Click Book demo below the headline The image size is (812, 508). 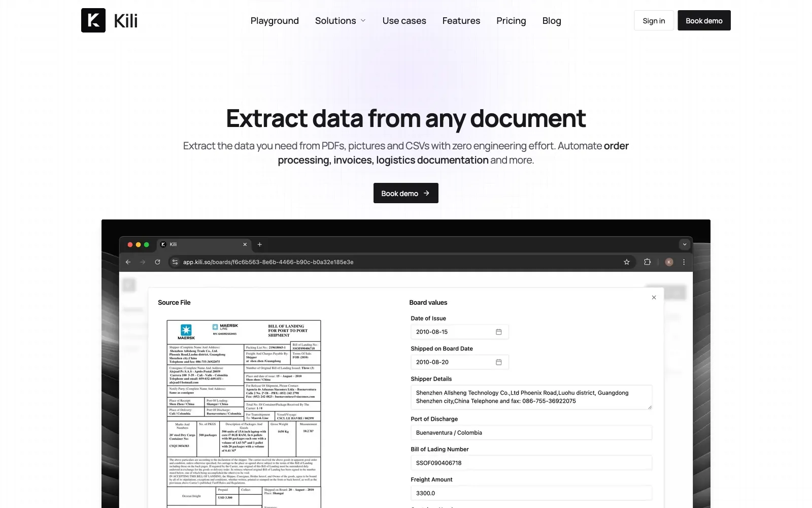pyautogui.click(x=406, y=193)
